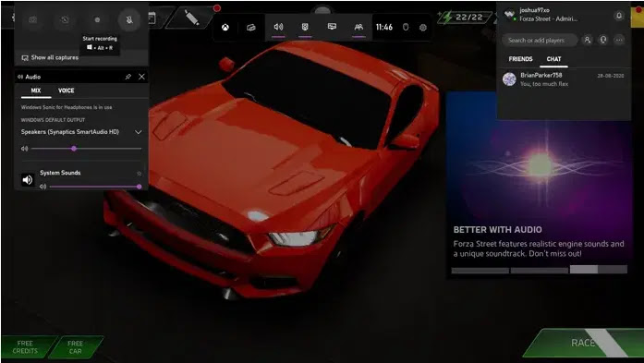Favorite System Sounds with the star icon
Screen dimensions: 644x363
(x=140, y=174)
